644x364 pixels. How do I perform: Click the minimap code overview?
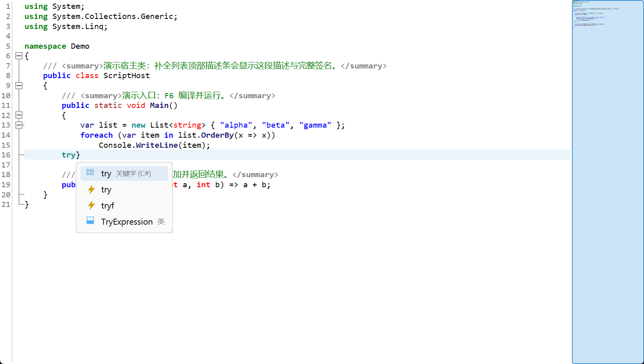pos(608,182)
